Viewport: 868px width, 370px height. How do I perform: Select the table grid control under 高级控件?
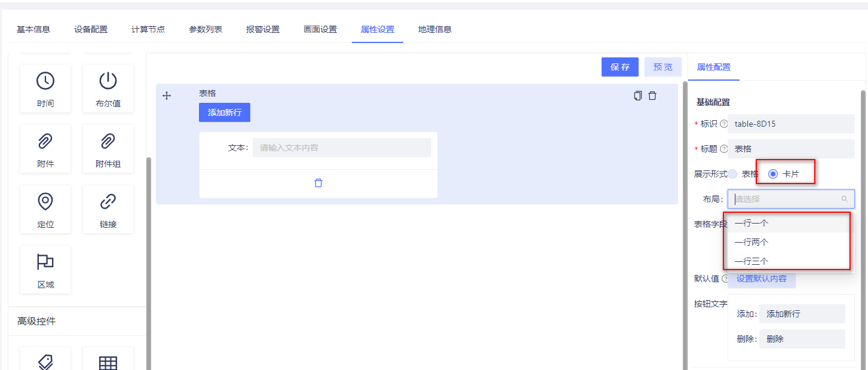[x=108, y=360]
